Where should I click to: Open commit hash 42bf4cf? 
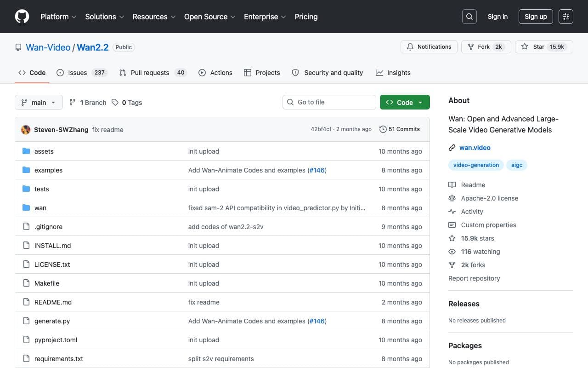(321, 129)
